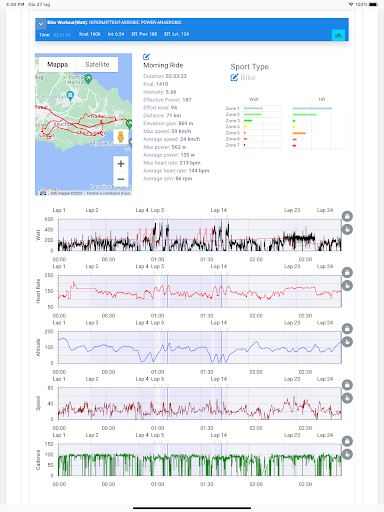Toggle the pointer mode on the Watt chart

pos(347,229)
